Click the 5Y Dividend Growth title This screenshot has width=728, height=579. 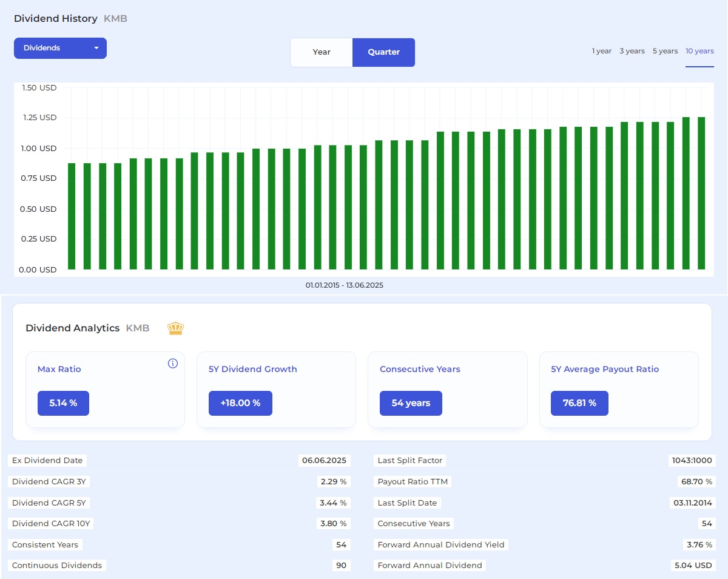coord(253,369)
